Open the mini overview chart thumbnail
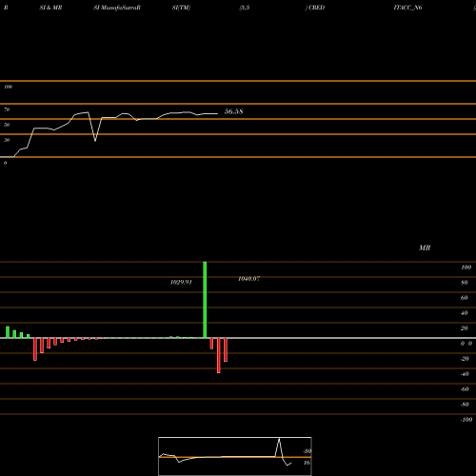 tap(235, 456)
